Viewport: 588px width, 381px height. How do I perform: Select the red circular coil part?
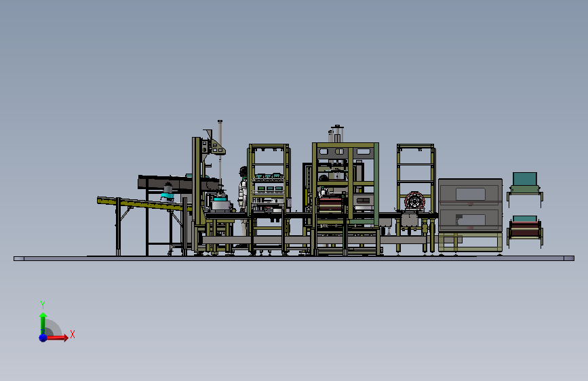pyautogui.click(x=414, y=201)
